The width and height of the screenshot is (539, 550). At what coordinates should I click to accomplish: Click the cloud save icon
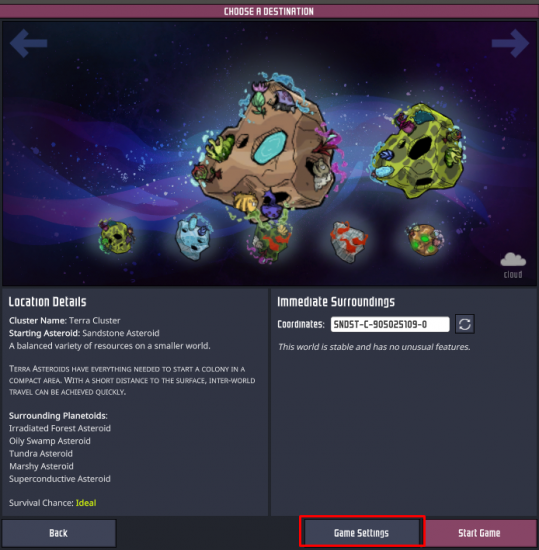click(513, 265)
